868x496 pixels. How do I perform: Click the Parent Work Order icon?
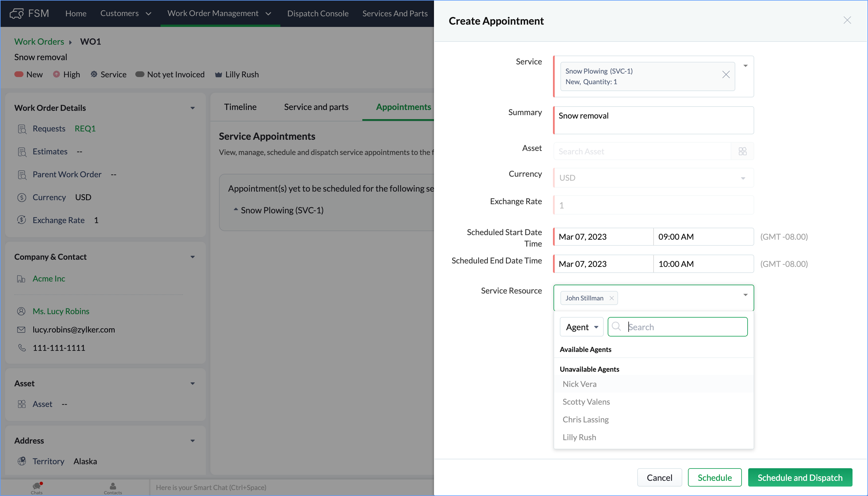22,174
